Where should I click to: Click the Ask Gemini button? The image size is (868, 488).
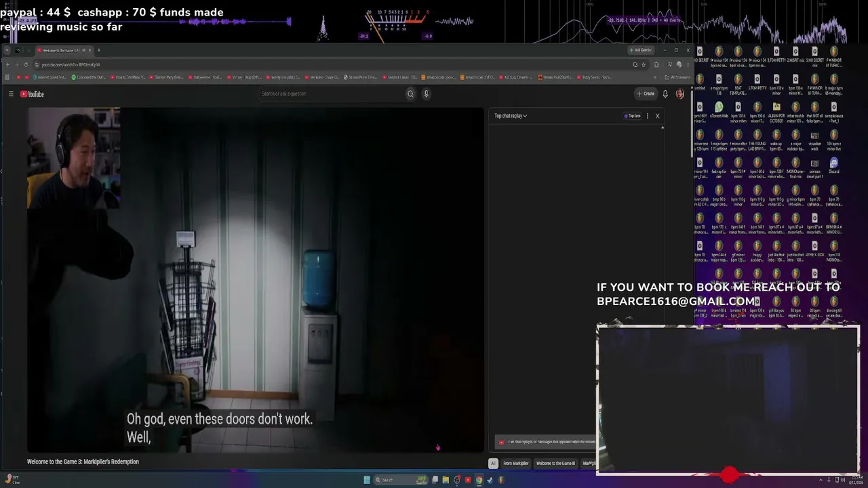(641, 50)
